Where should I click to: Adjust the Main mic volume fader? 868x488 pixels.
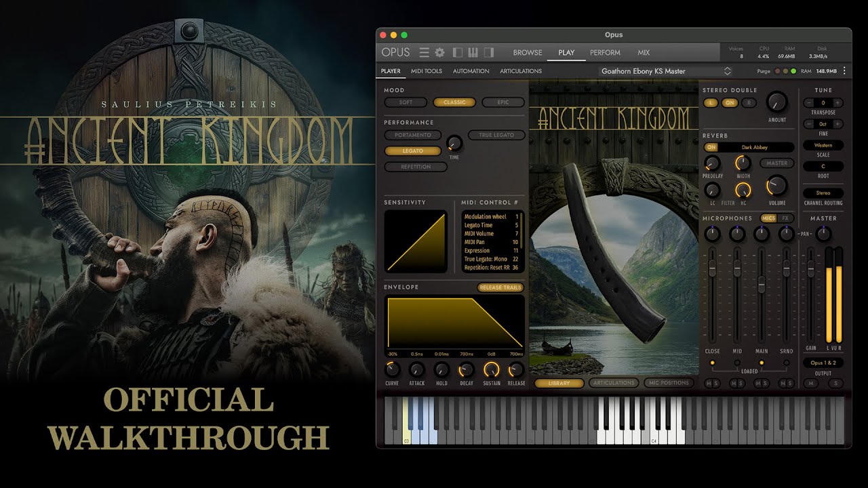[x=762, y=285]
